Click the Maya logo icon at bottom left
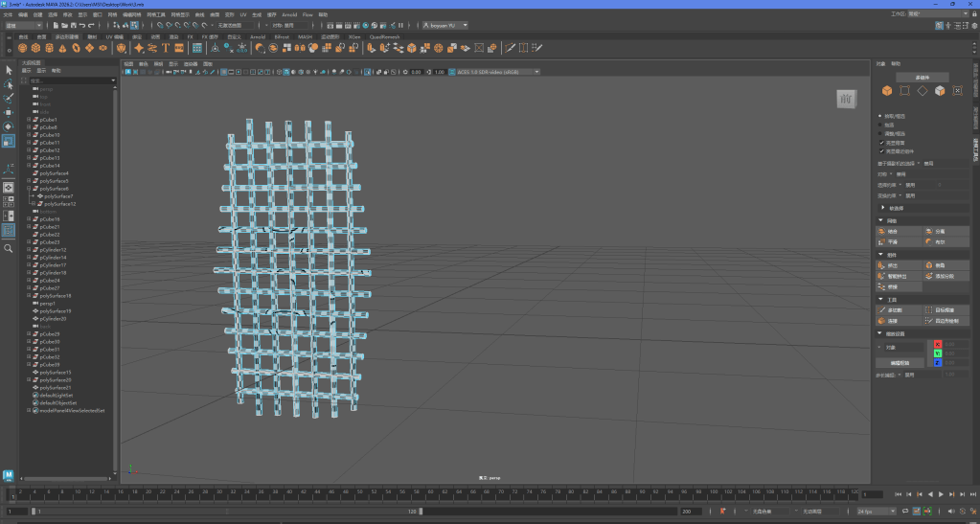980x524 pixels. point(9,475)
